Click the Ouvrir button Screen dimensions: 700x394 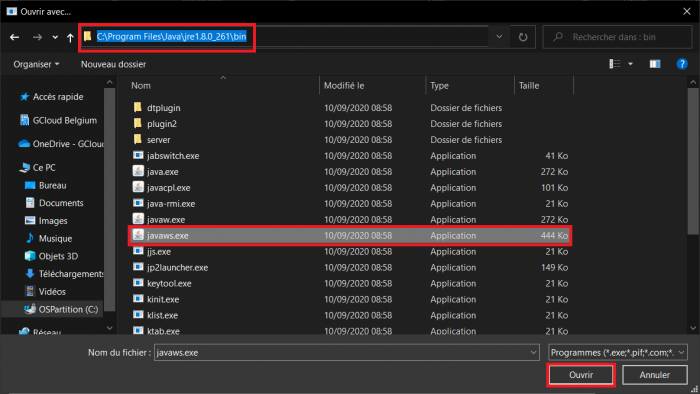click(x=581, y=375)
